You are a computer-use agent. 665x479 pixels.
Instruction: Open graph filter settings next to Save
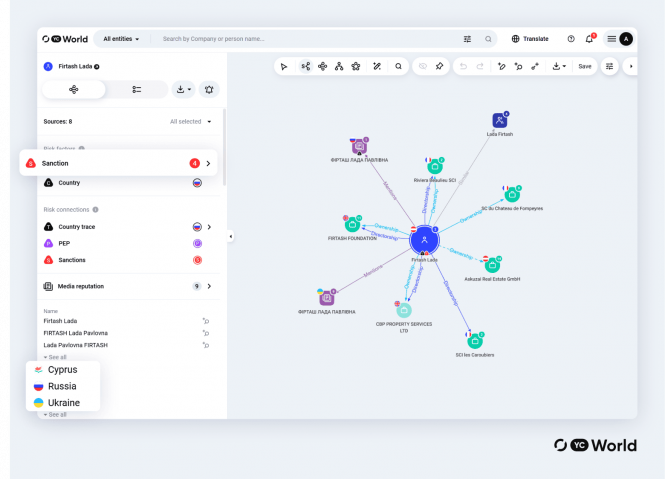pyautogui.click(x=610, y=66)
